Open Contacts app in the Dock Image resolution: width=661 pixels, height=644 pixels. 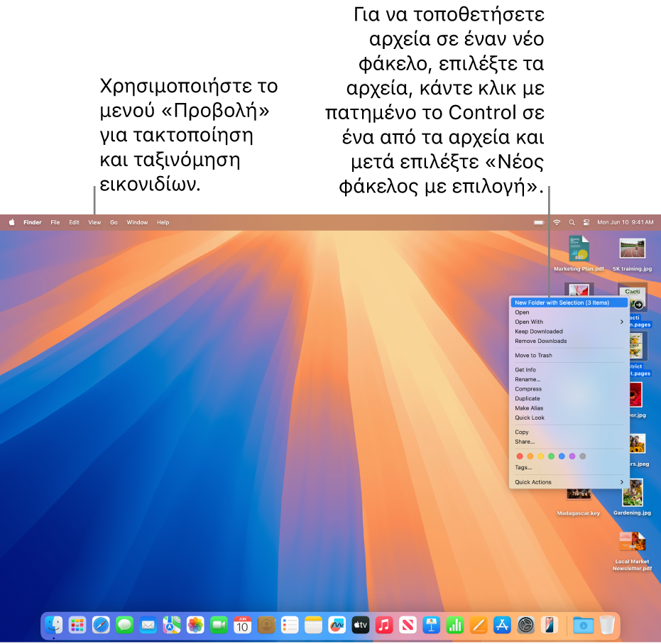point(266,625)
